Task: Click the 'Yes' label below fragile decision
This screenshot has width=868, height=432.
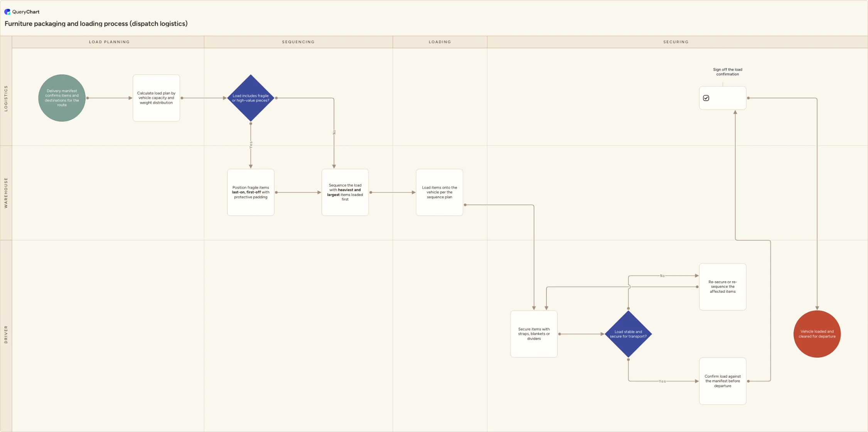Action: pos(251,145)
